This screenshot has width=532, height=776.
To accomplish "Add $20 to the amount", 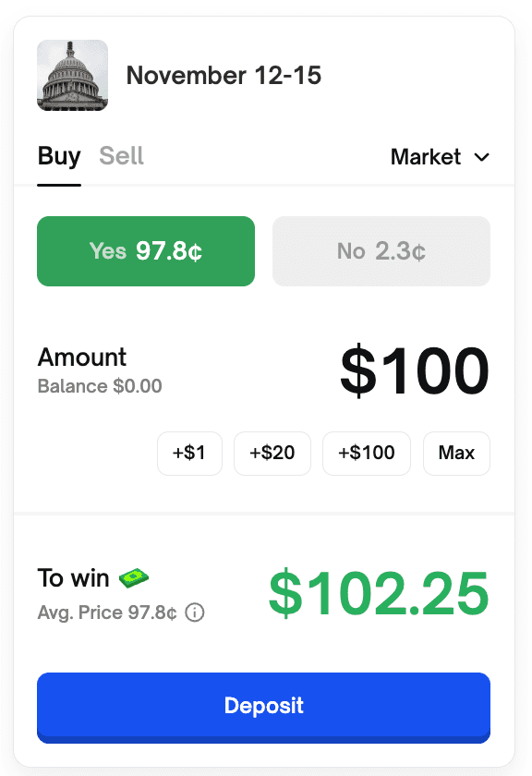I will (x=272, y=453).
